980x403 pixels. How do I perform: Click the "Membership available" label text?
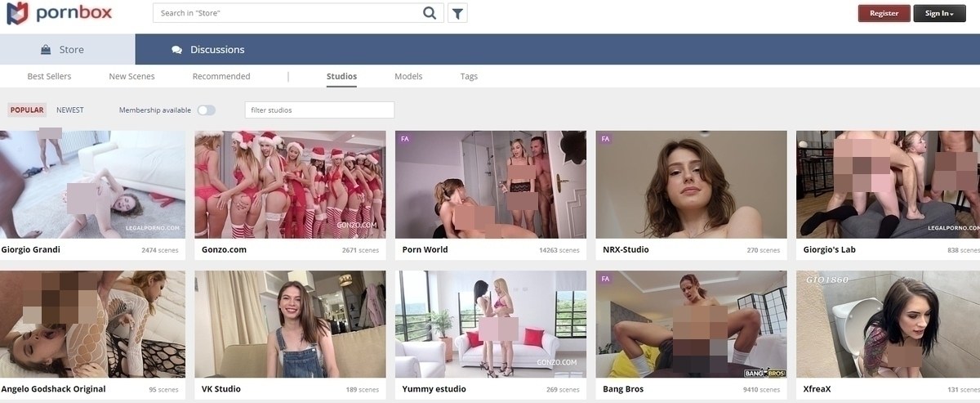point(155,110)
